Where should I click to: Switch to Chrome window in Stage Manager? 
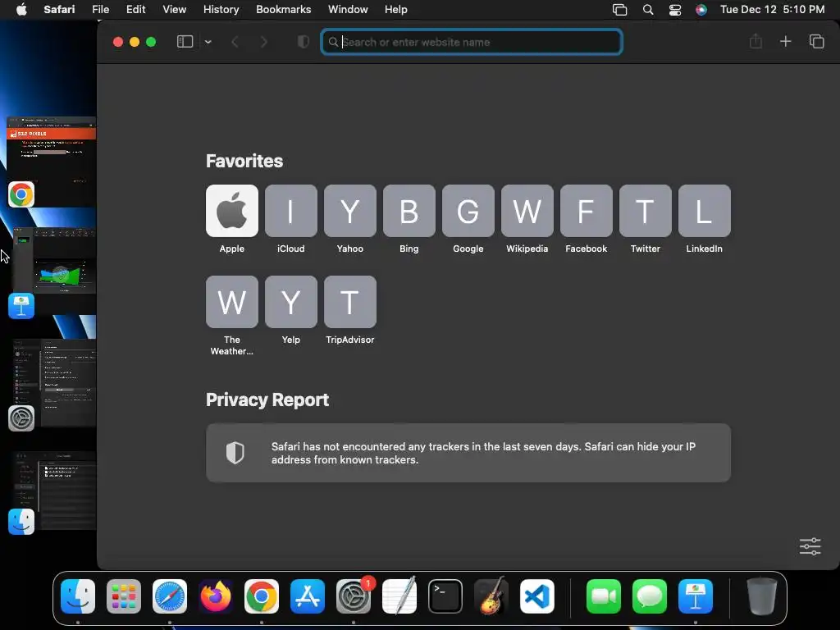tap(52, 162)
